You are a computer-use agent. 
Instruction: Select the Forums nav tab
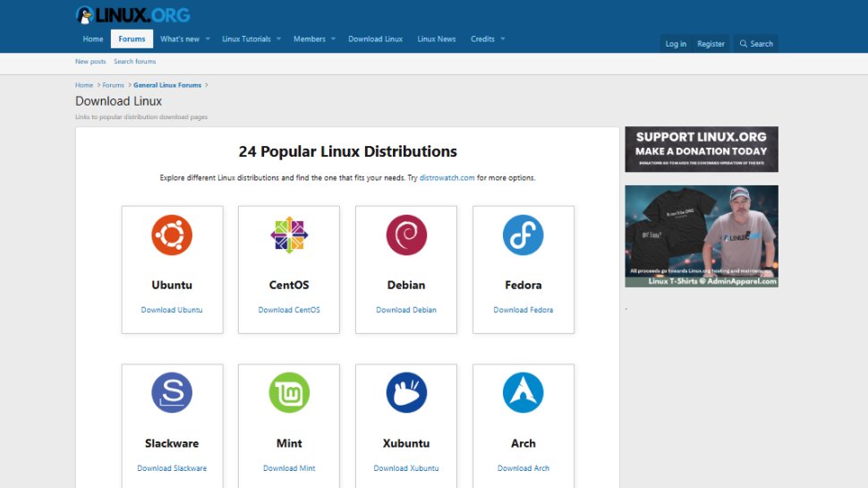pyautogui.click(x=132, y=39)
